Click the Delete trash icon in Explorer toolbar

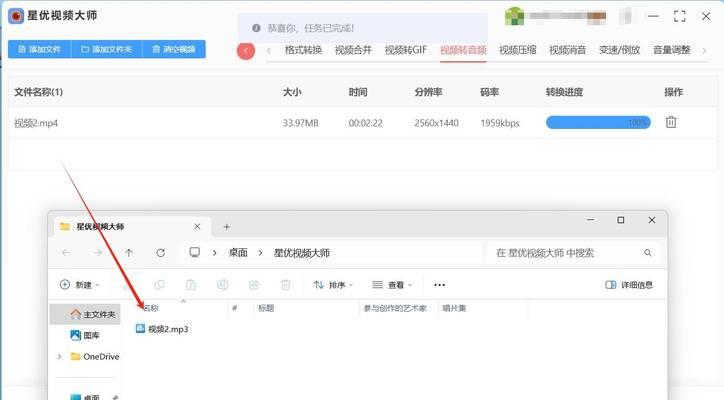click(285, 285)
